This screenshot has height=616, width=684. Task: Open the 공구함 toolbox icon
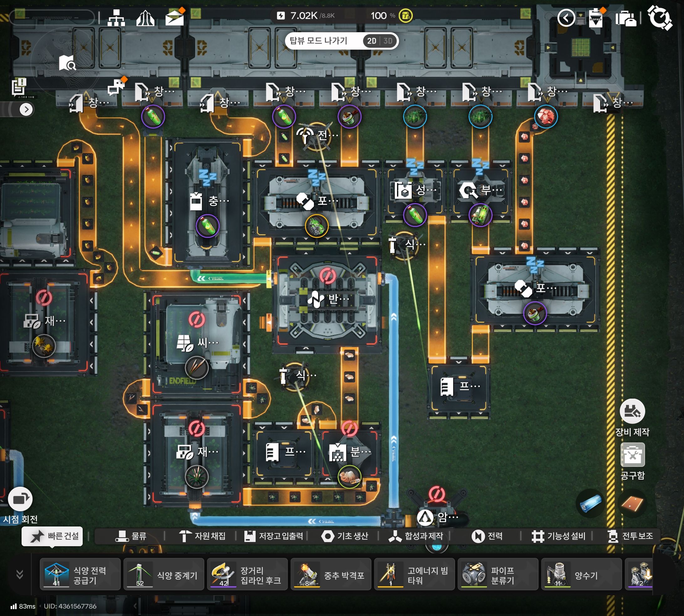click(x=633, y=455)
